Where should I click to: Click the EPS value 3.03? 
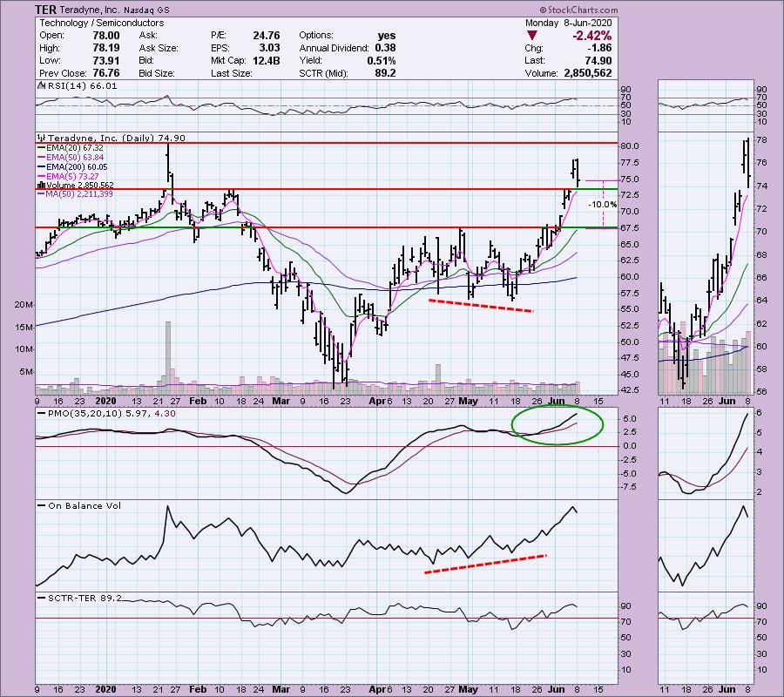click(x=269, y=48)
